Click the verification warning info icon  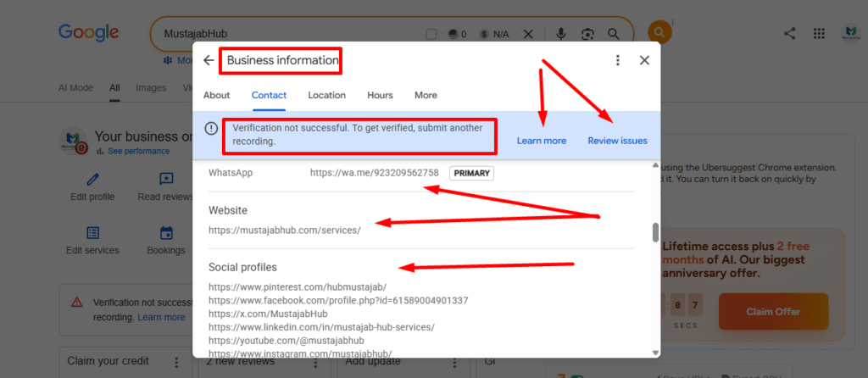(x=211, y=128)
